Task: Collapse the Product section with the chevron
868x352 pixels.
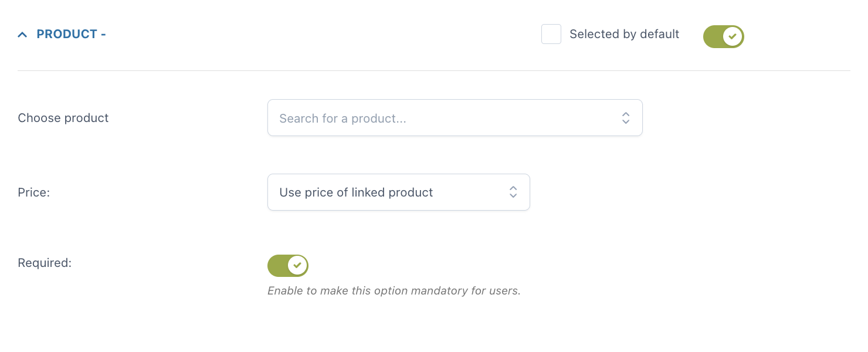Action: pyautogui.click(x=23, y=35)
